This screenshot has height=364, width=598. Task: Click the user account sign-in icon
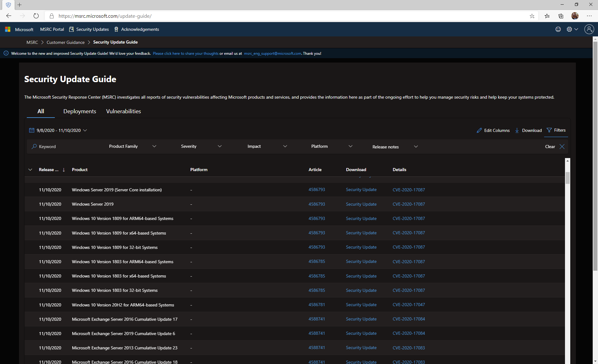click(x=589, y=29)
